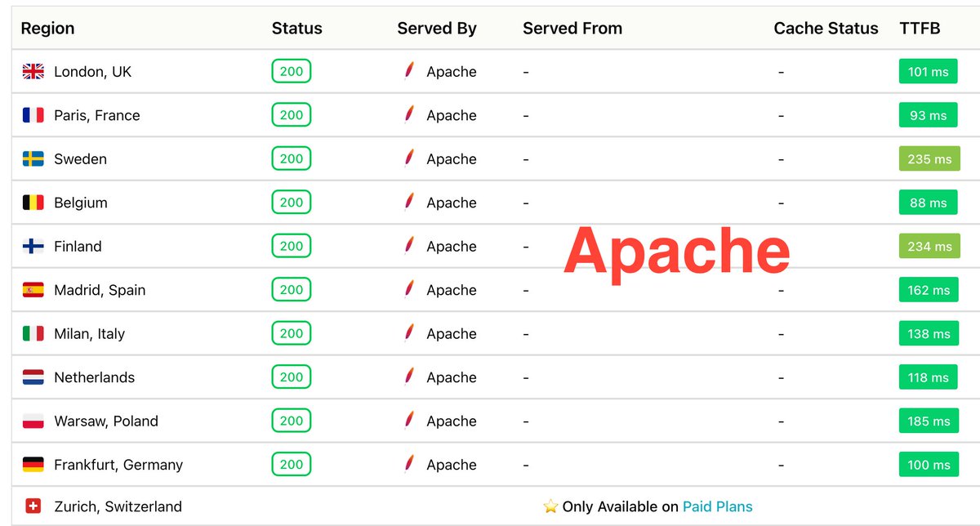The image size is (980, 526).
Task: Select the Milan, Italy region name
Action: [x=89, y=334]
